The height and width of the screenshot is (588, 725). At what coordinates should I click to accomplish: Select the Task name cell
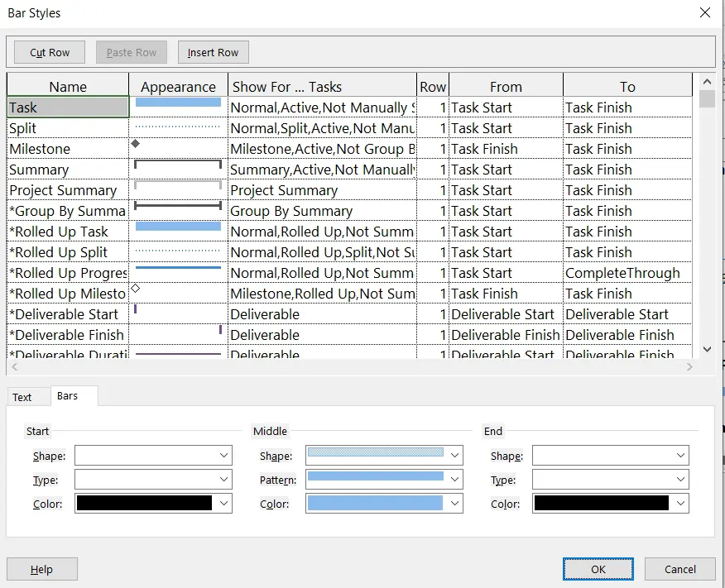[68, 108]
